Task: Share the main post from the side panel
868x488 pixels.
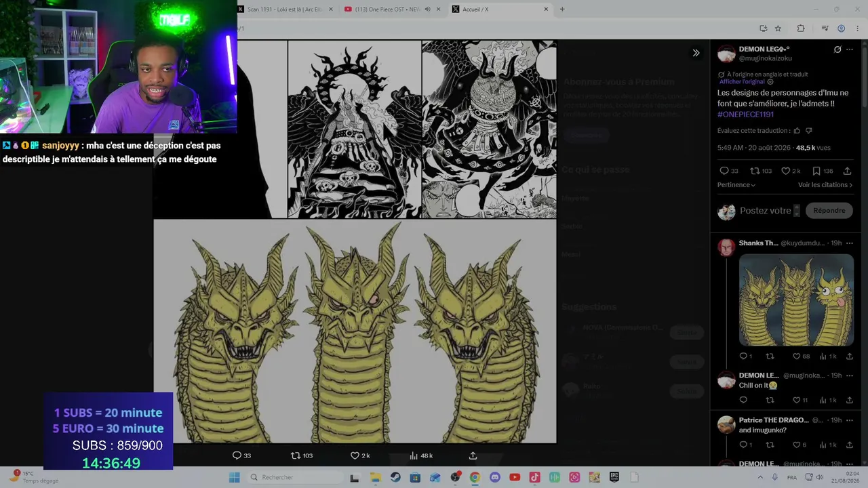Action: (847, 171)
